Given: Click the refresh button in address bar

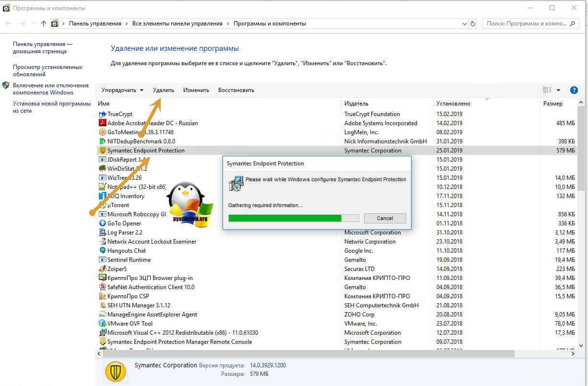Looking at the screenshot, I should point(473,23).
